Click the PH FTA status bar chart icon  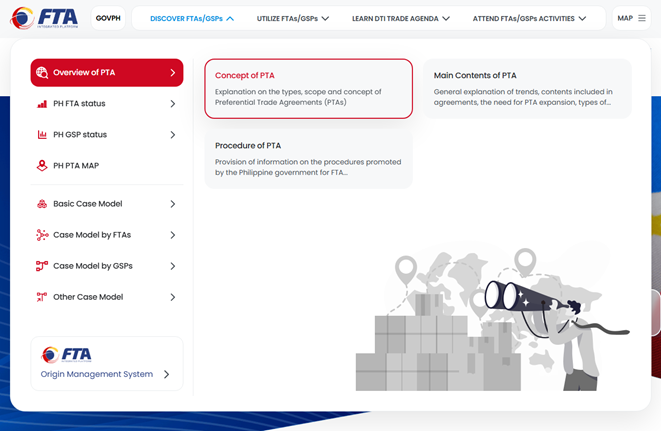click(42, 104)
